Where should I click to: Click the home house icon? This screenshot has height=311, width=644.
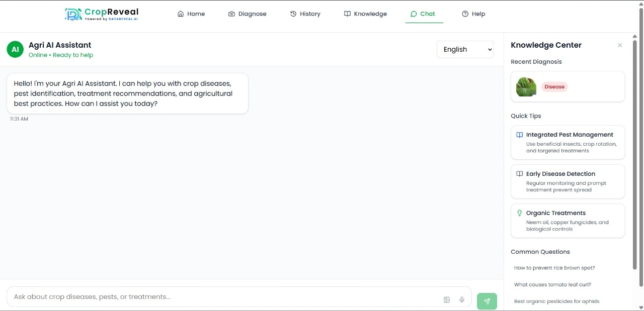(x=180, y=14)
